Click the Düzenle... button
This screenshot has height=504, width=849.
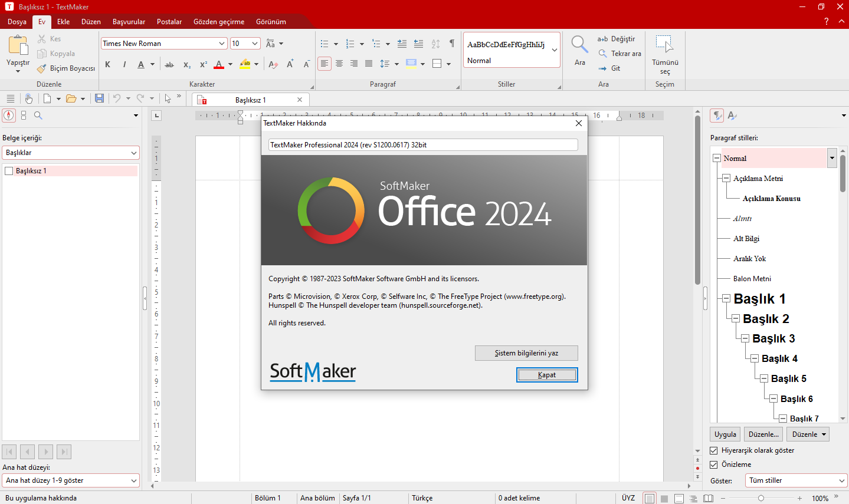pos(763,434)
